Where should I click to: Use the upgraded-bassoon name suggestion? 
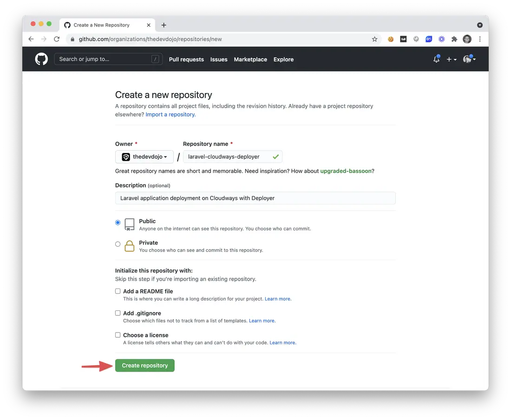click(x=346, y=171)
